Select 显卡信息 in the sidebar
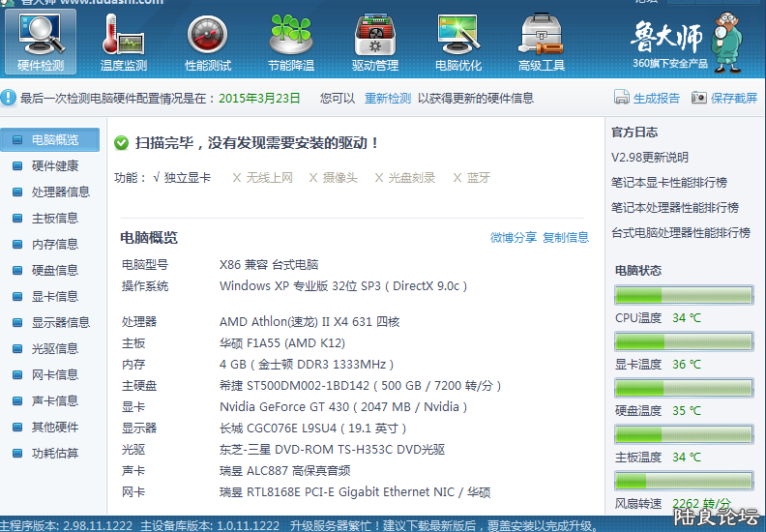Image resolution: width=766 pixels, height=532 pixels. [54, 296]
